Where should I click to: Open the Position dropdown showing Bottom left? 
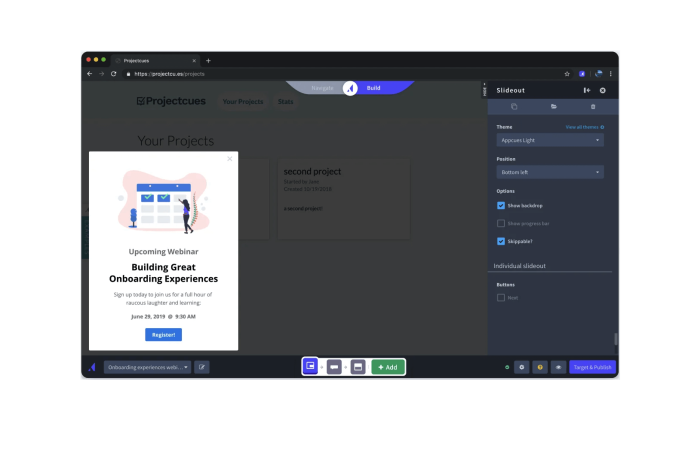click(550, 172)
